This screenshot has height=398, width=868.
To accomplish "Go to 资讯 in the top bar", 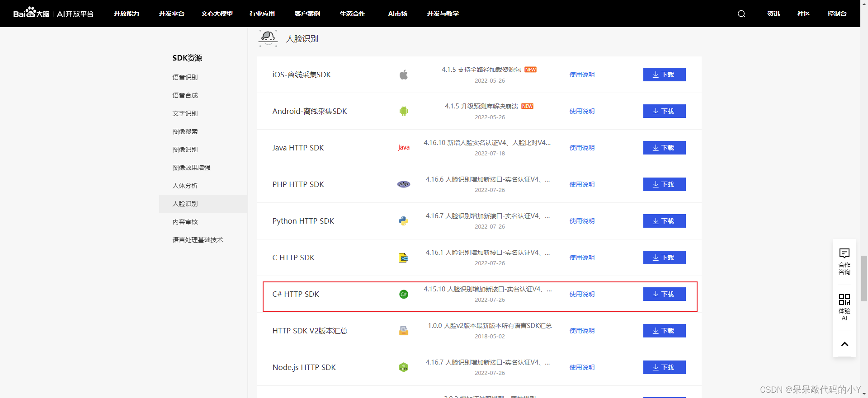I will coord(774,14).
